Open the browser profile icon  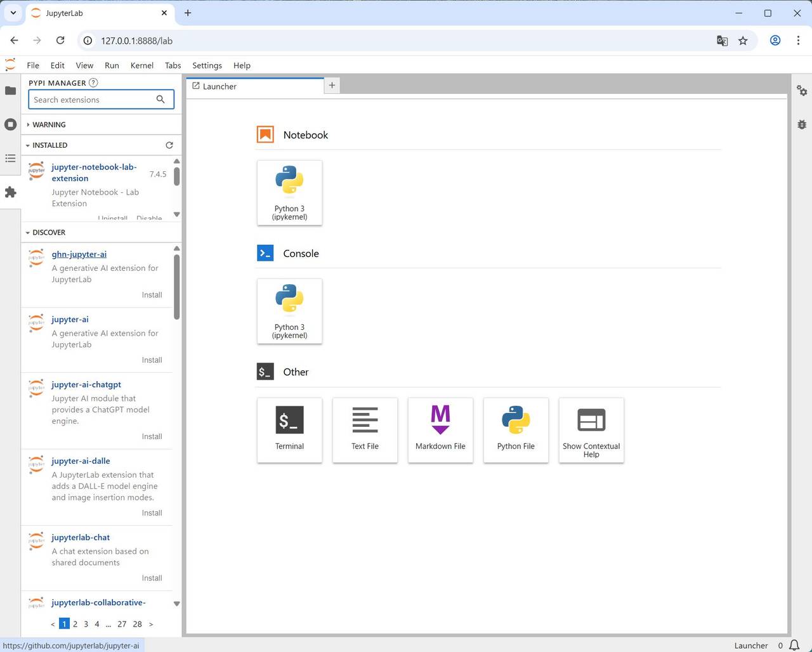pos(775,41)
